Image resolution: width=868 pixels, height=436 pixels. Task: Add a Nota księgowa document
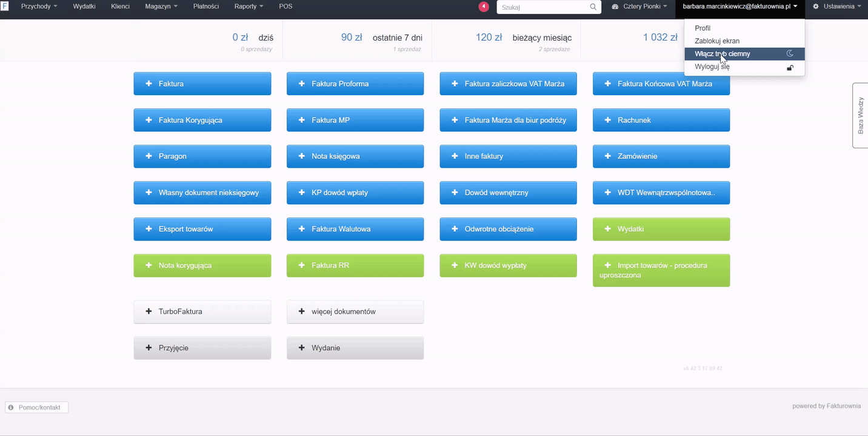pos(355,156)
